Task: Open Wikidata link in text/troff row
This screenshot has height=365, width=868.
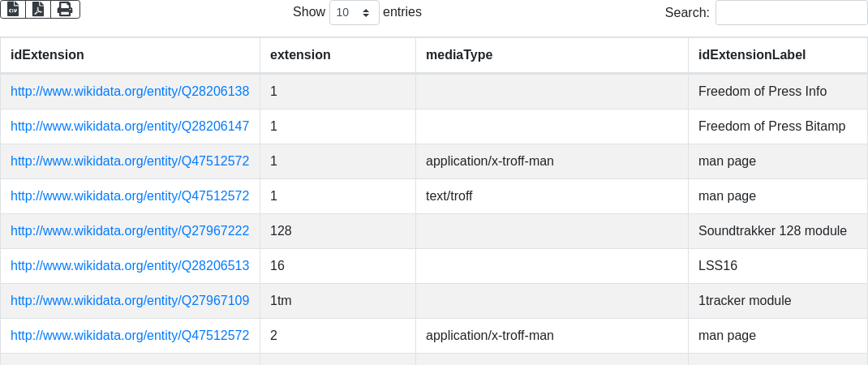Action: (x=130, y=196)
